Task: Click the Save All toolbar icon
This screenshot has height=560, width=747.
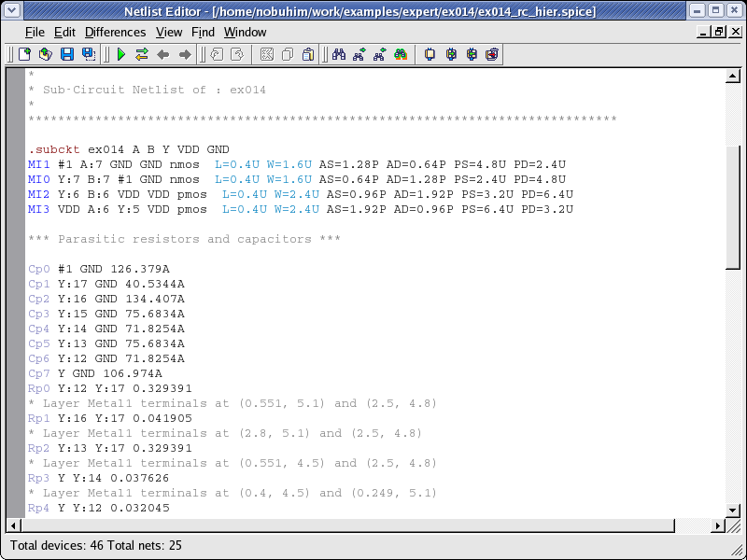Action: [88, 54]
